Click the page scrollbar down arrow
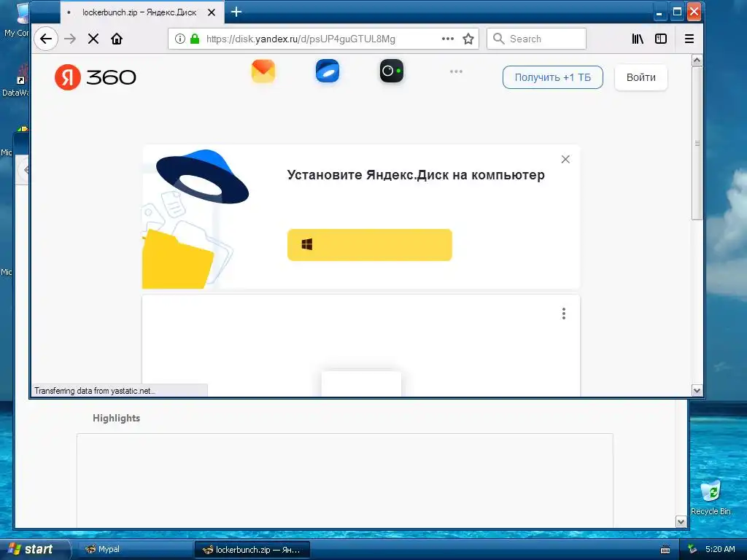This screenshot has width=747, height=560. (697, 391)
